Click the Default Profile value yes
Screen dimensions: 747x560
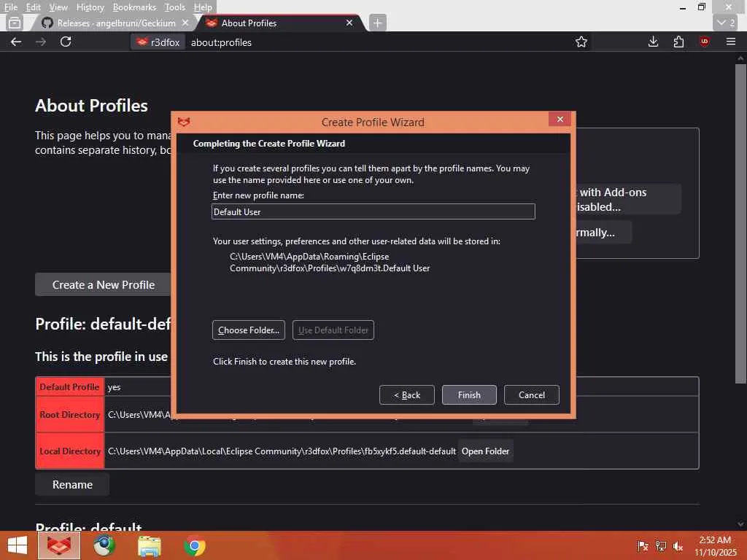114,387
